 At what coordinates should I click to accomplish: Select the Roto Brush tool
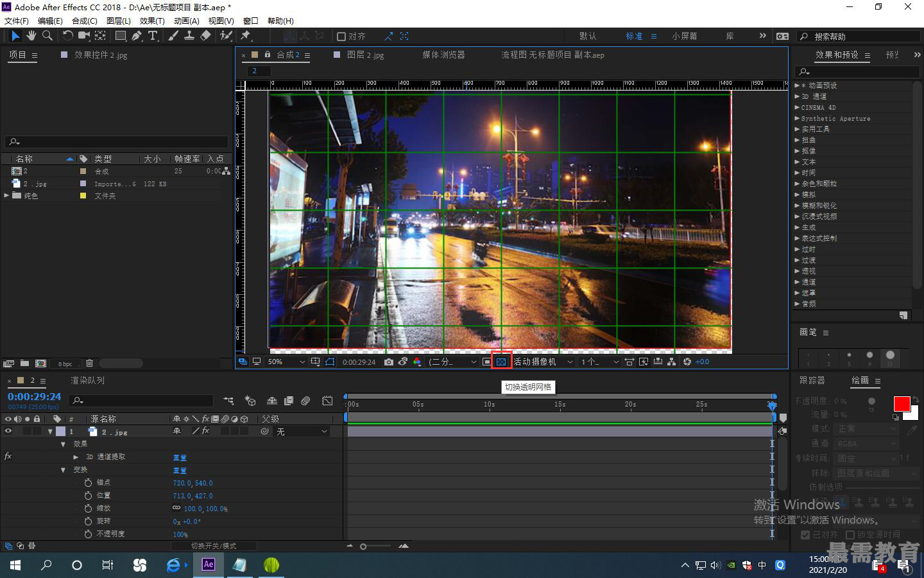pyautogui.click(x=226, y=36)
